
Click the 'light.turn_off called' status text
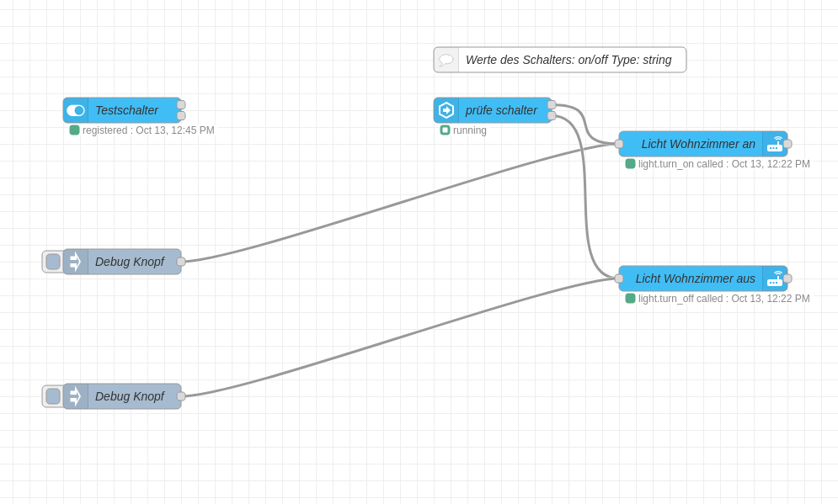point(723,299)
